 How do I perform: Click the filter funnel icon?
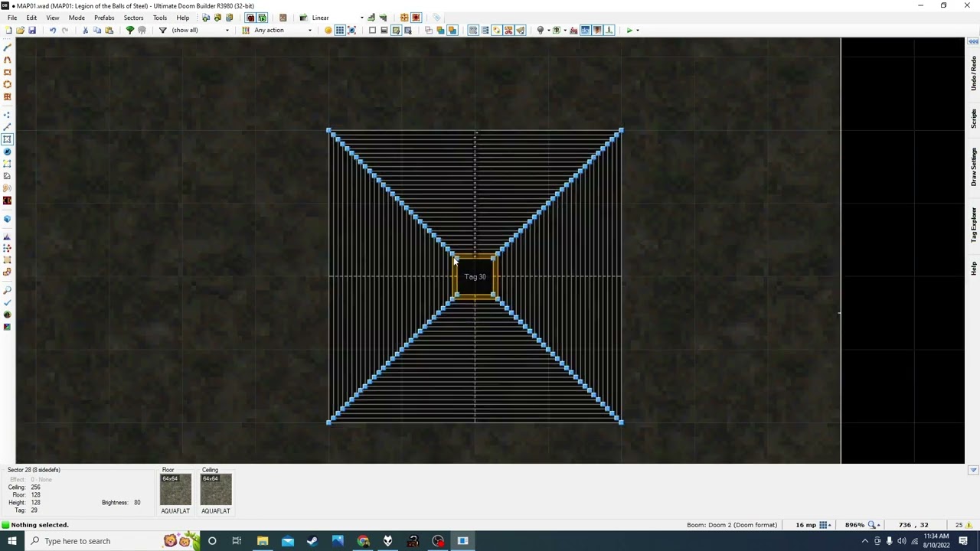(x=162, y=30)
